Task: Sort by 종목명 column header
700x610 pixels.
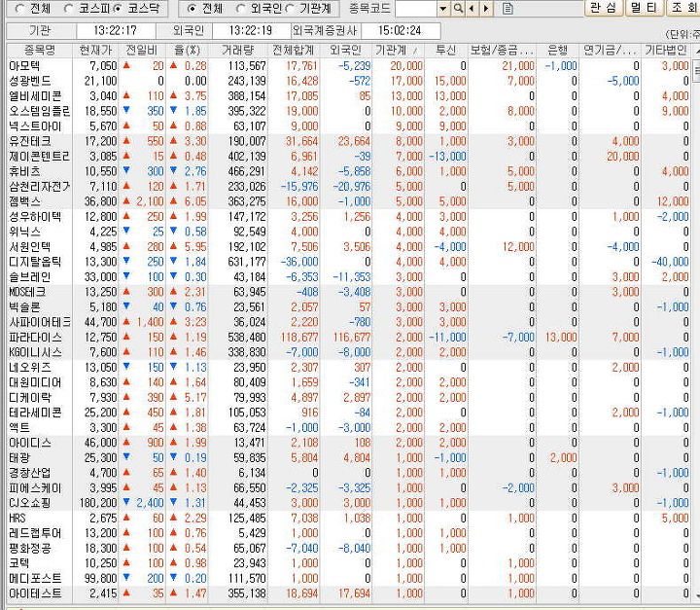Action: point(39,50)
